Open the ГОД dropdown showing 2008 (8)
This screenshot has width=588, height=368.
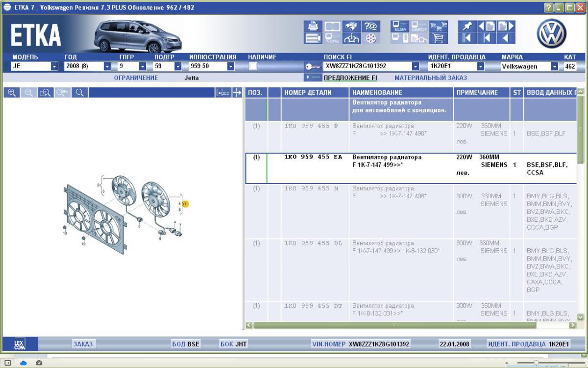[107, 66]
